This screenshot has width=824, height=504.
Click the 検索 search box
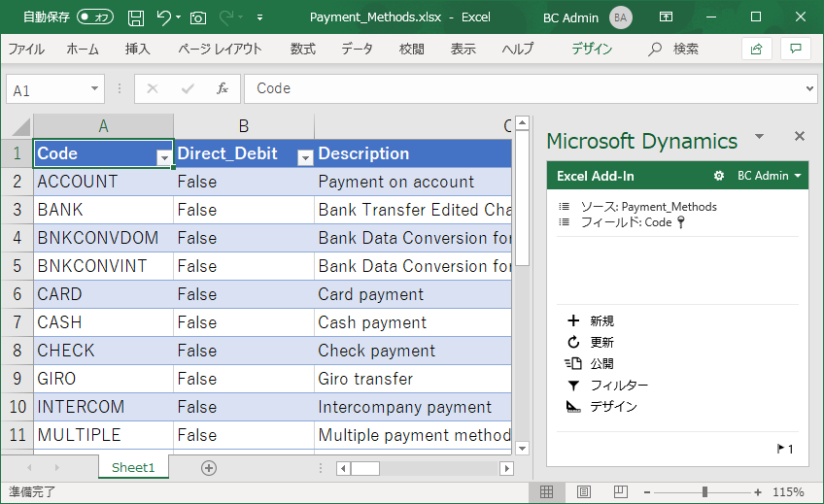click(673, 50)
